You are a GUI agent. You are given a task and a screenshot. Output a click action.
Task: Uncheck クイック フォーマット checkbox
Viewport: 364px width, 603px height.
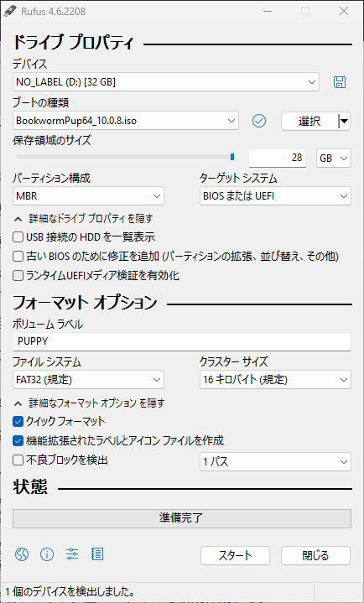pos(18,422)
